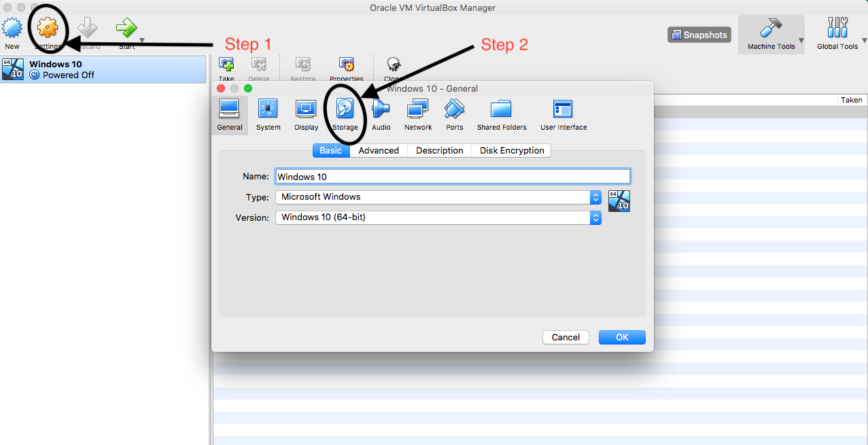Expand the Global Tools dropdown arrow
Viewport: 868px width, 445px height.
click(863, 41)
